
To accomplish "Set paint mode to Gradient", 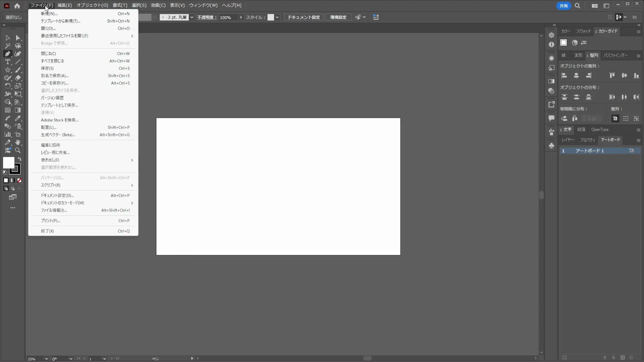I will [13, 180].
